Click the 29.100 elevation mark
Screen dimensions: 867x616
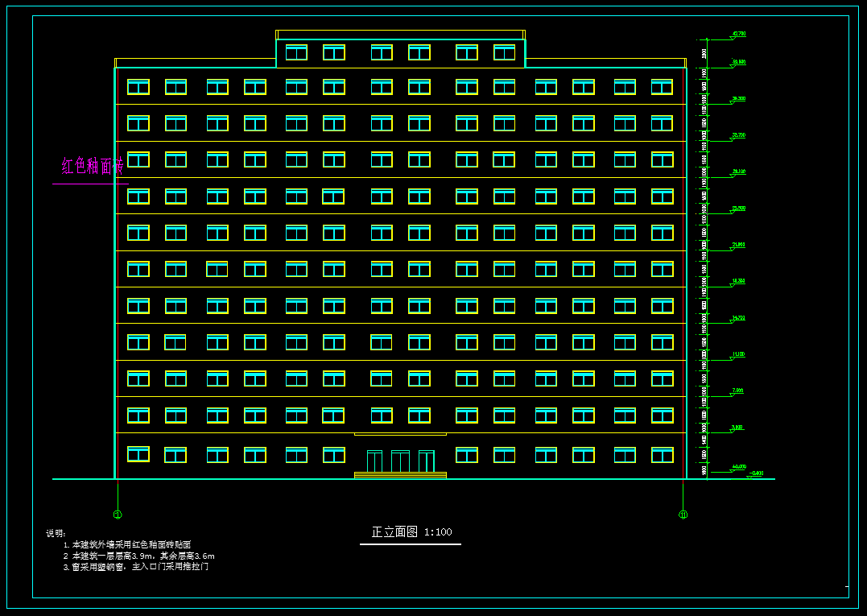coord(739,172)
